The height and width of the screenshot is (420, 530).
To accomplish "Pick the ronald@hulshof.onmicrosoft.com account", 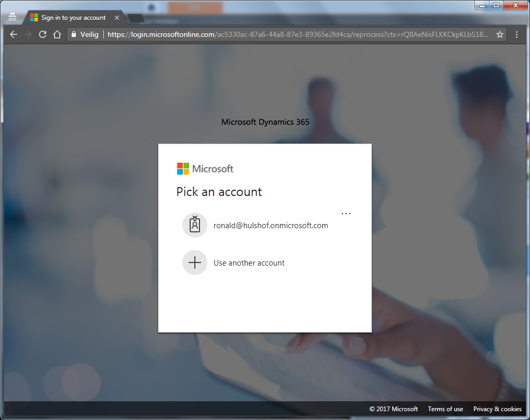I will pyautogui.click(x=265, y=225).
